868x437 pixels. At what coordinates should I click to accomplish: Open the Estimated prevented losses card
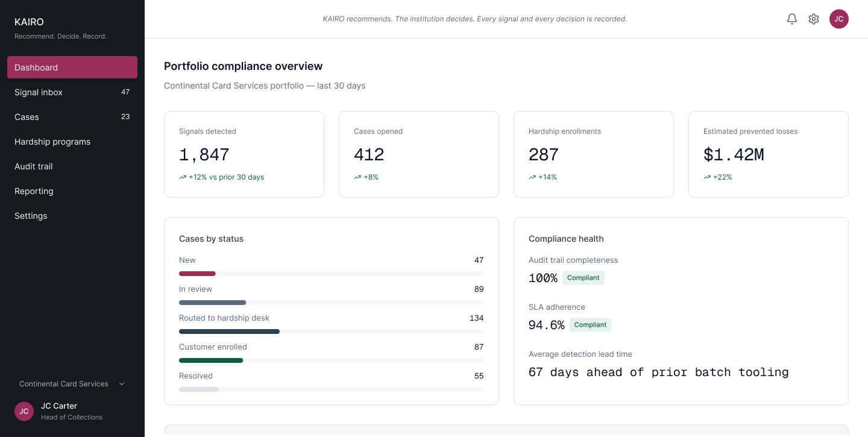[x=769, y=154]
